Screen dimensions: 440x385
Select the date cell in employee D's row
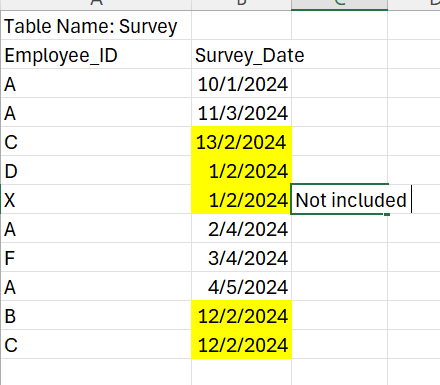tap(242, 170)
